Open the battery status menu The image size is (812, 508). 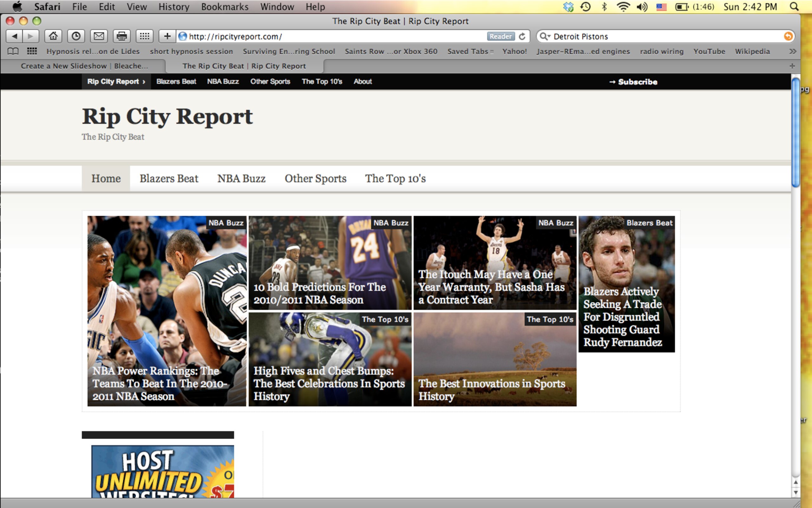[695, 7]
